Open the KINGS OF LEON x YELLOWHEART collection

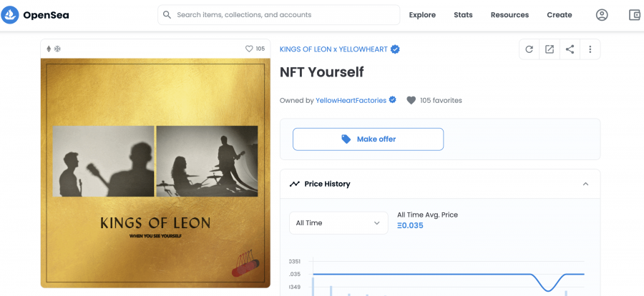pyautogui.click(x=333, y=49)
